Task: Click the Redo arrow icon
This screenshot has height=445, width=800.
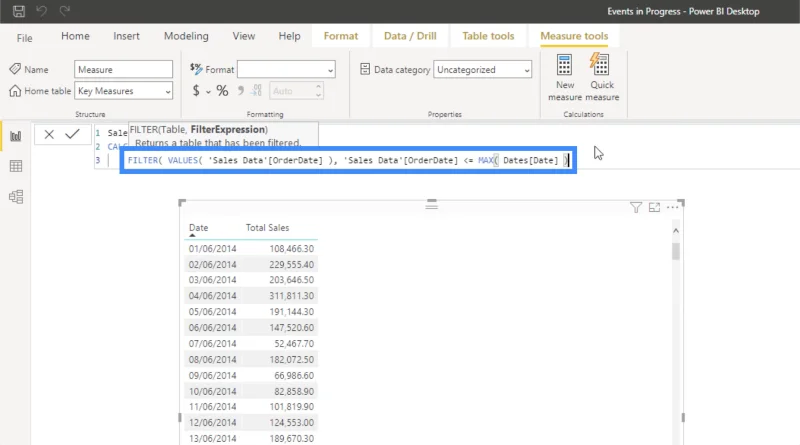Action: click(64, 11)
